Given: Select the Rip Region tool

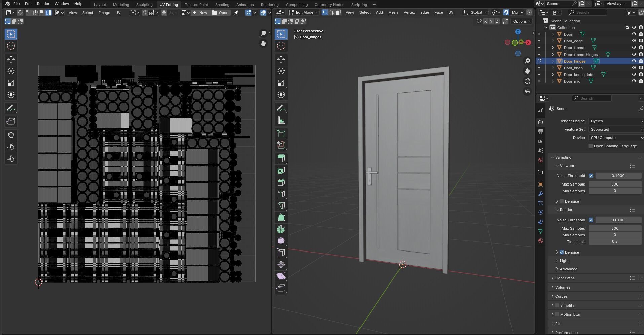Looking at the screenshot, I should pos(281,288).
